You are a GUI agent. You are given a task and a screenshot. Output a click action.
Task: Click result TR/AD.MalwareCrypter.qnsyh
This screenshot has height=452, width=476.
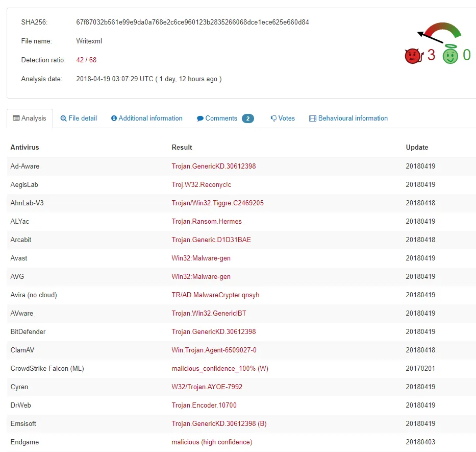tap(215, 295)
